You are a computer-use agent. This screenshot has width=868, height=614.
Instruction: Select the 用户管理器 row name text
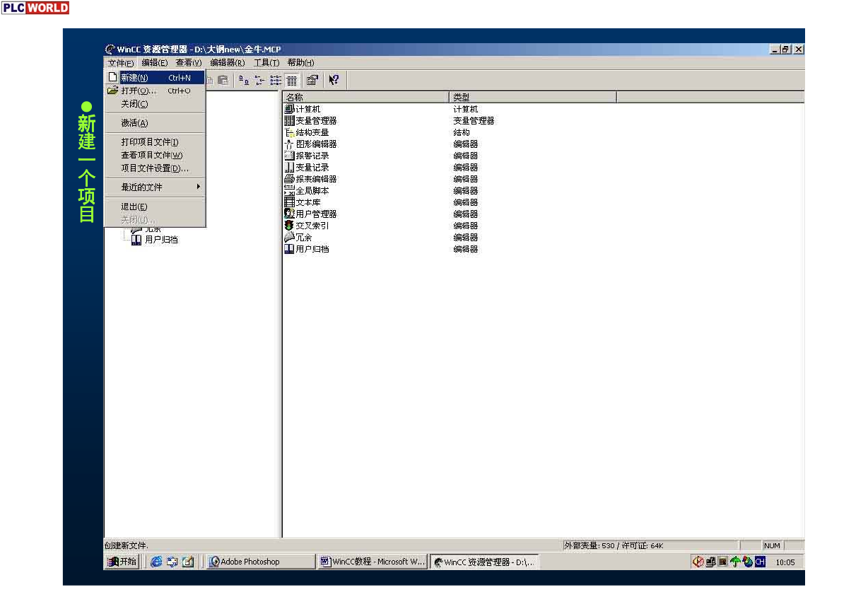point(316,214)
